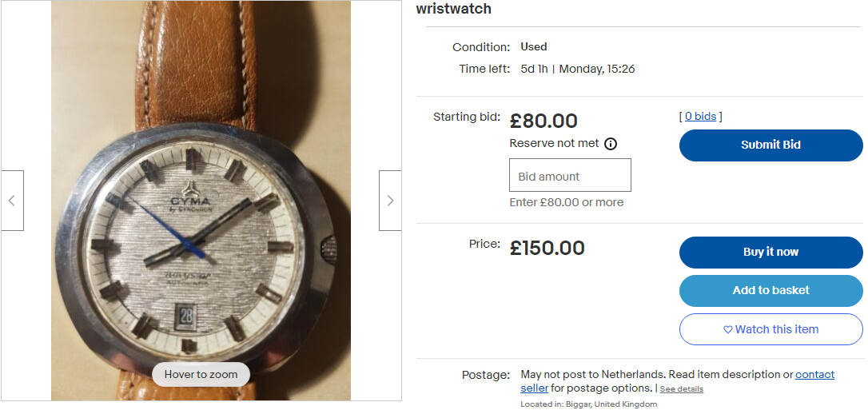Click the heart icon to watch item
Viewport: 868px width, 414px height.
coord(727,329)
